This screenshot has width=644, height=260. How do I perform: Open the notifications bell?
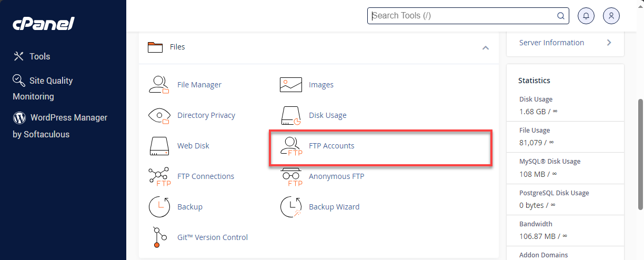tap(586, 16)
